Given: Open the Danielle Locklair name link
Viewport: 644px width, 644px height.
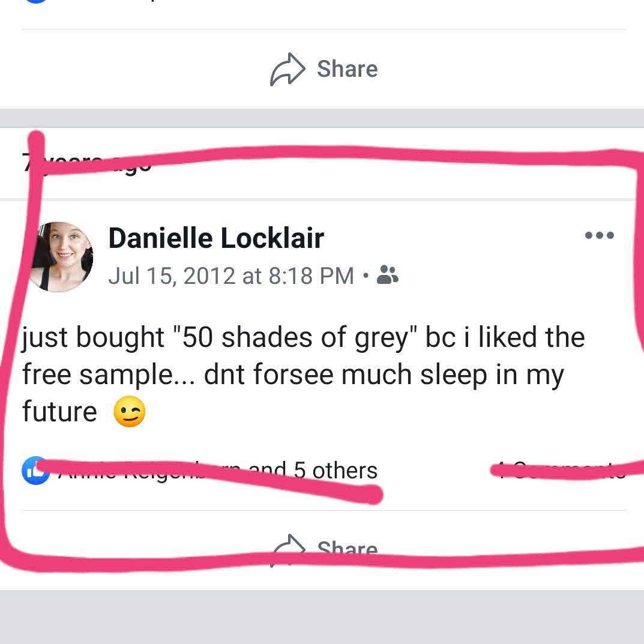Looking at the screenshot, I should pos(216,238).
